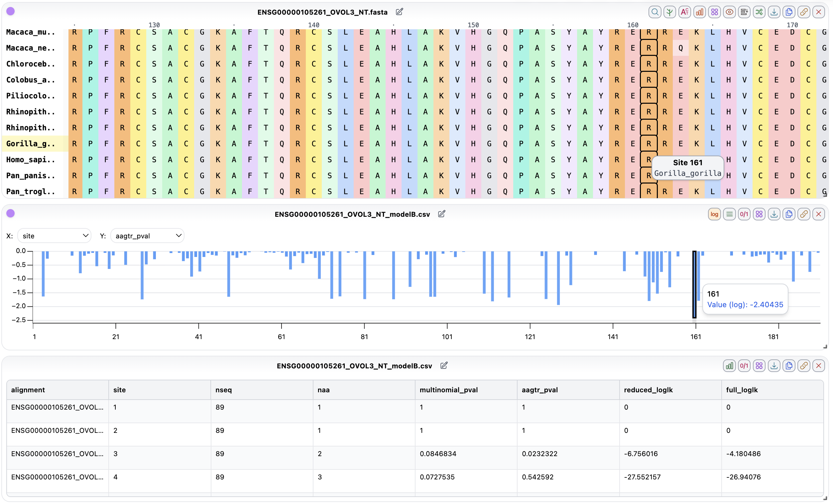
Task: Click the sort rows icon in alignment toolbar
Action: 744,12
